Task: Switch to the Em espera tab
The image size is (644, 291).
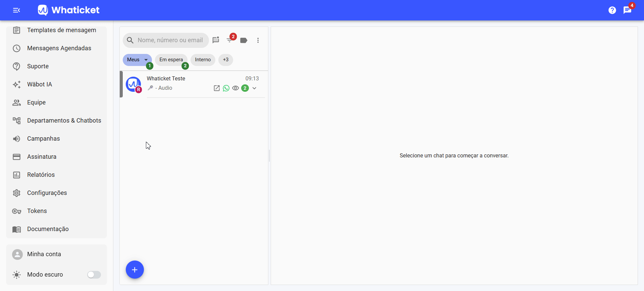Action: pyautogui.click(x=171, y=60)
